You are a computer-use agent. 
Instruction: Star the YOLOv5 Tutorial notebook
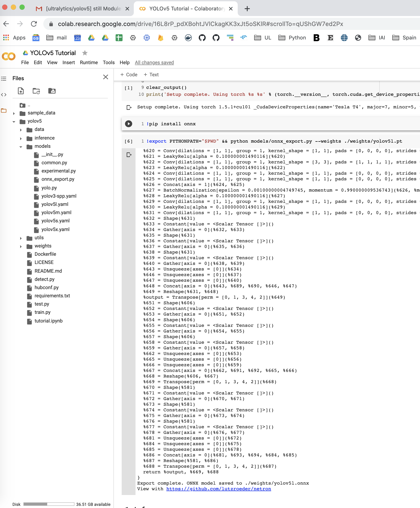[x=85, y=53]
